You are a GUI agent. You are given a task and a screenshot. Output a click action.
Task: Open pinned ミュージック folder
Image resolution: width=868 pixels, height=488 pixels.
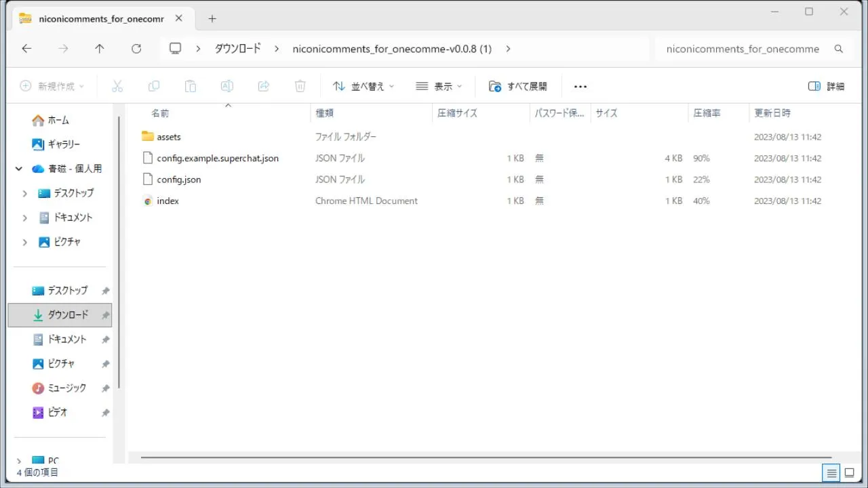(x=66, y=388)
